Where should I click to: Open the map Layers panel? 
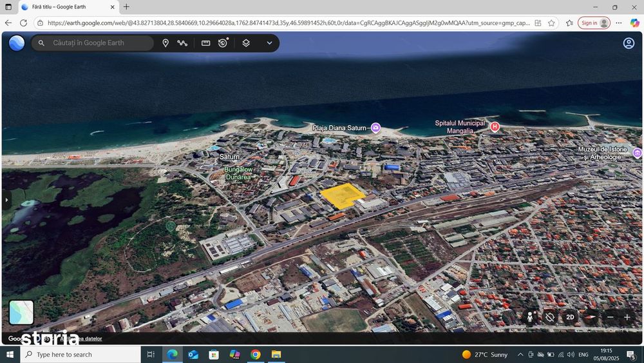pyautogui.click(x=246, y=43)
